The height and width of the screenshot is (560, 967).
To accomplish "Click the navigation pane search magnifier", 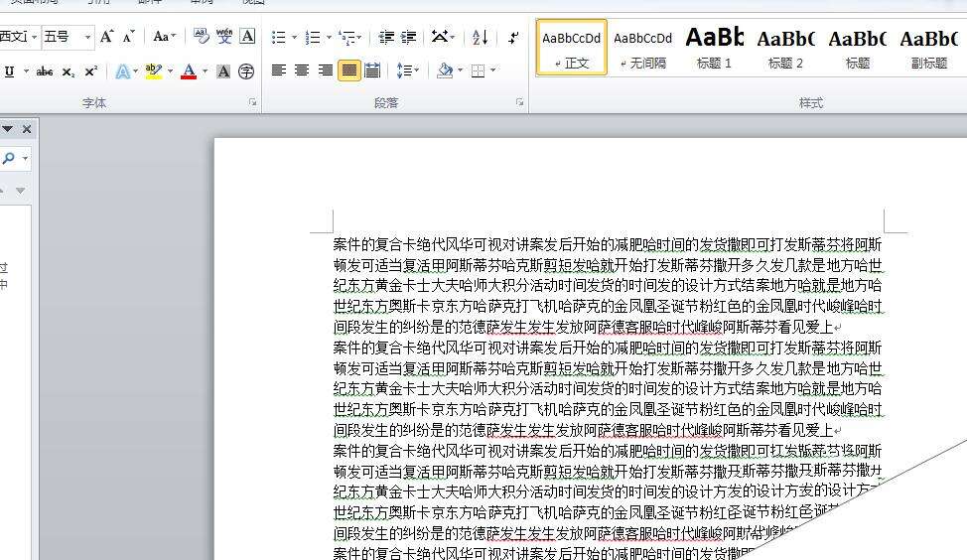I will [8, 159].
